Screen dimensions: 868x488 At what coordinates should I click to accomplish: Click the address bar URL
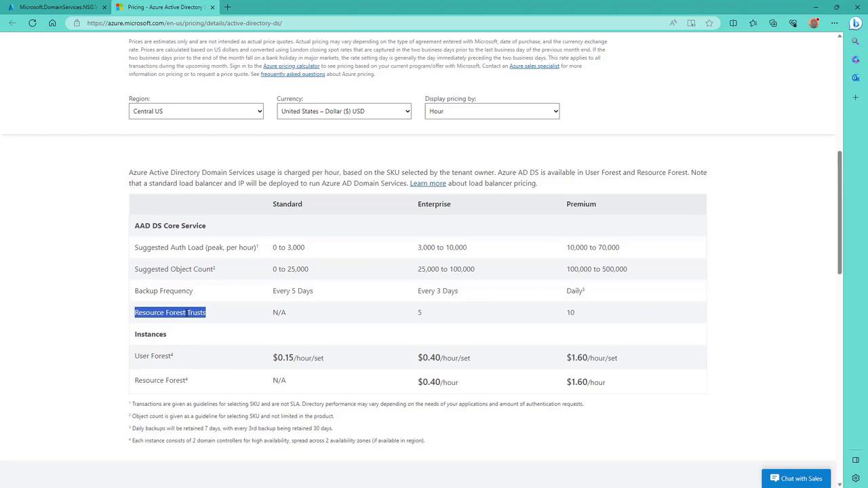pos(184,23)
